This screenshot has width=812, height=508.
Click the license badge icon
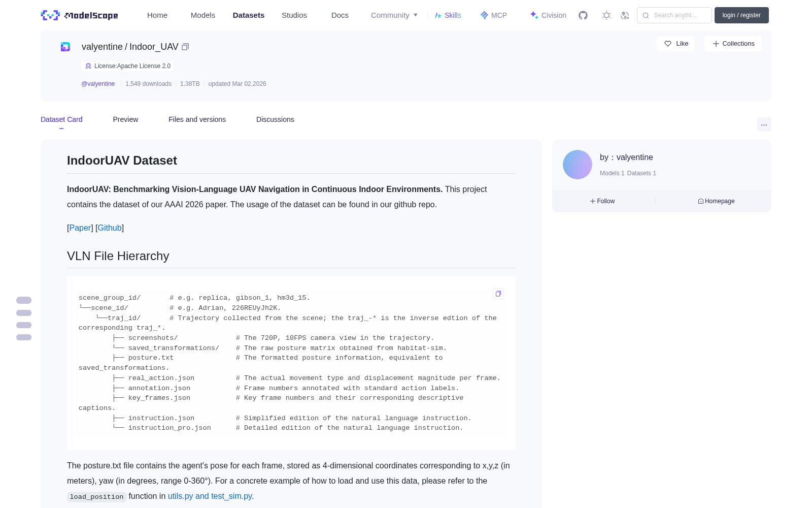88,66
